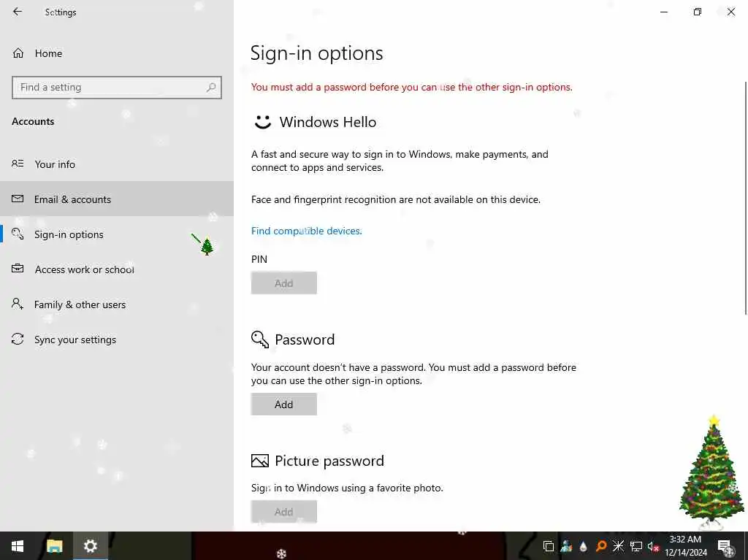
Task: Open Your info via person-card icon
Action: point(18,164)
